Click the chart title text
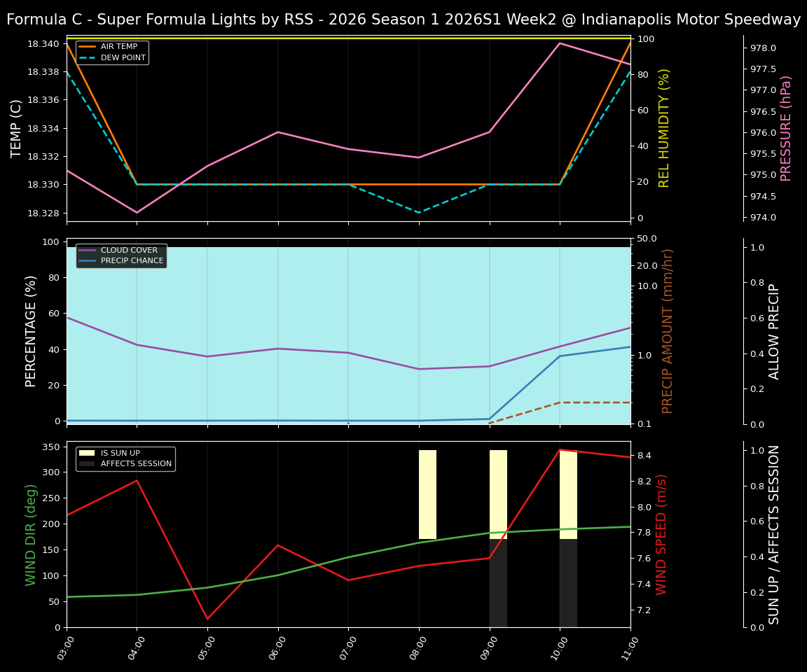Viewport: 807px width, 672px height. (x=403, y=19)
